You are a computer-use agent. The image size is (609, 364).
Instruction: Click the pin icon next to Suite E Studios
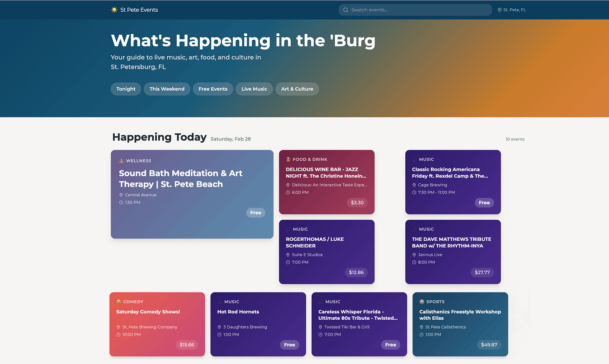pyautogui.click(x=288, y=255)
